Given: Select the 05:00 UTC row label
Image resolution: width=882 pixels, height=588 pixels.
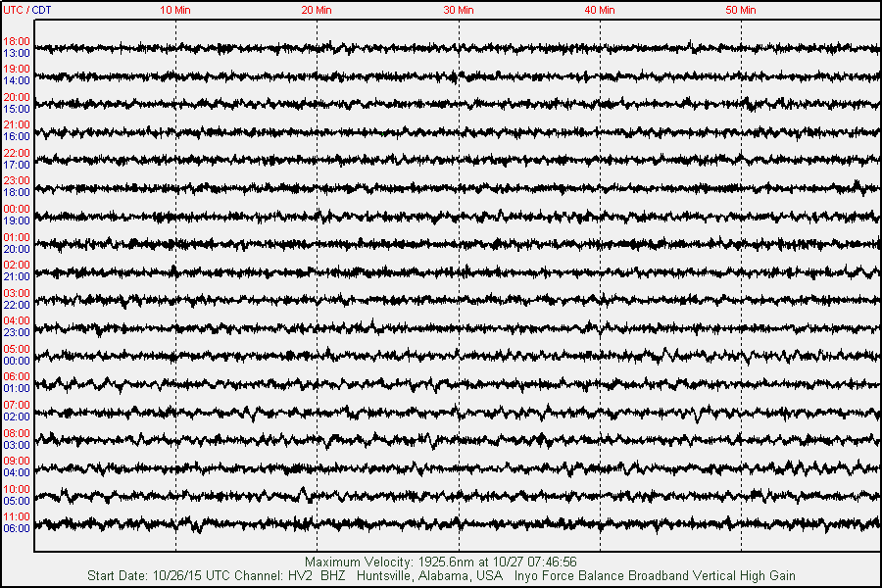Looking at the screenshot, I should pos(17,349).
